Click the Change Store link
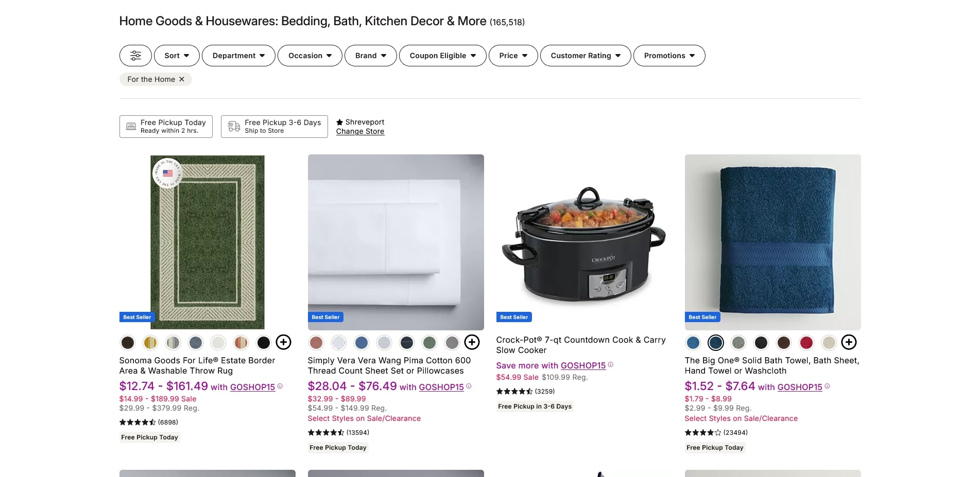The width and height of the screenshot is (980, 477). point(360,131)
